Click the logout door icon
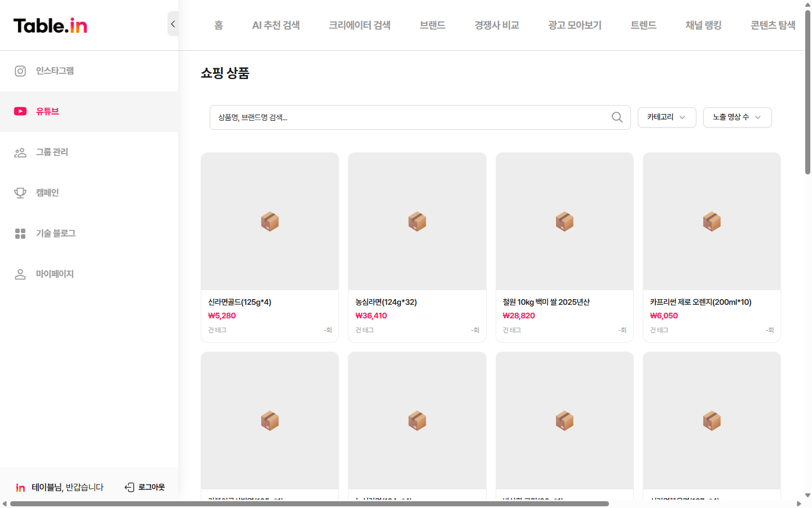This screenshot has height=508, width=812. (x=129, y=487)
